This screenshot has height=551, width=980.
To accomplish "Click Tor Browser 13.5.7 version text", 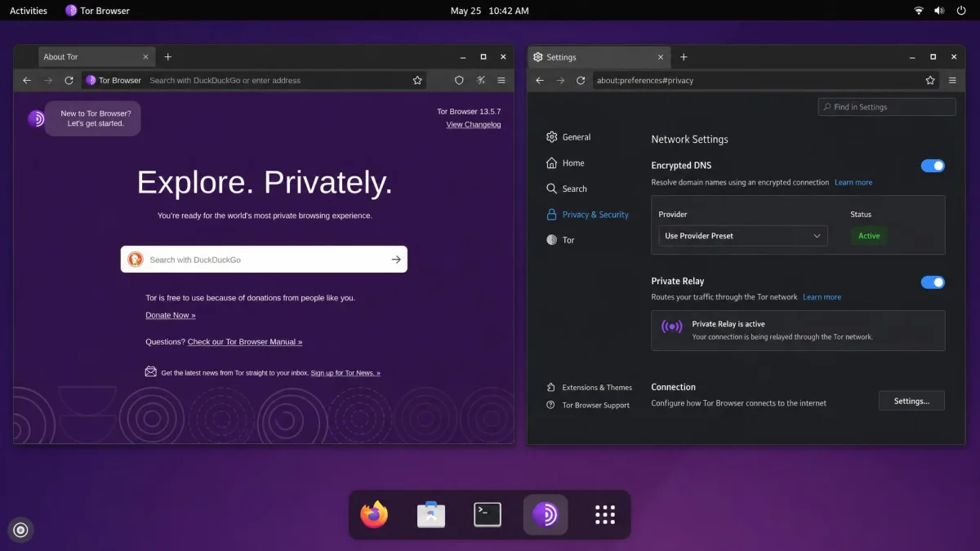I will coord(469,111).
